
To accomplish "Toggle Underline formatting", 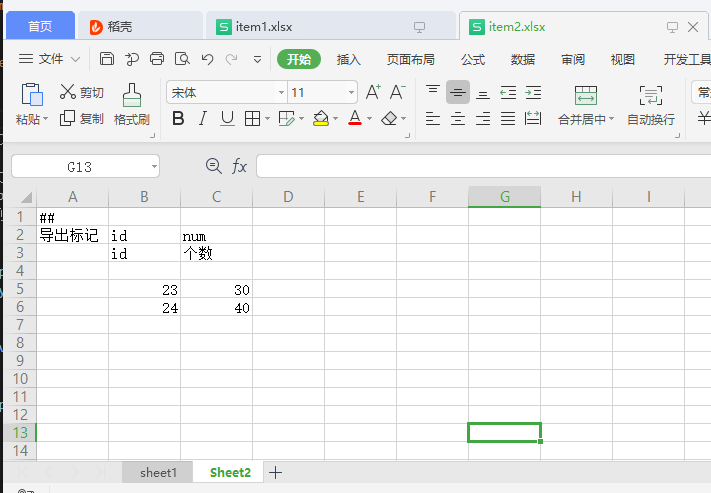I will click(227, 119).
